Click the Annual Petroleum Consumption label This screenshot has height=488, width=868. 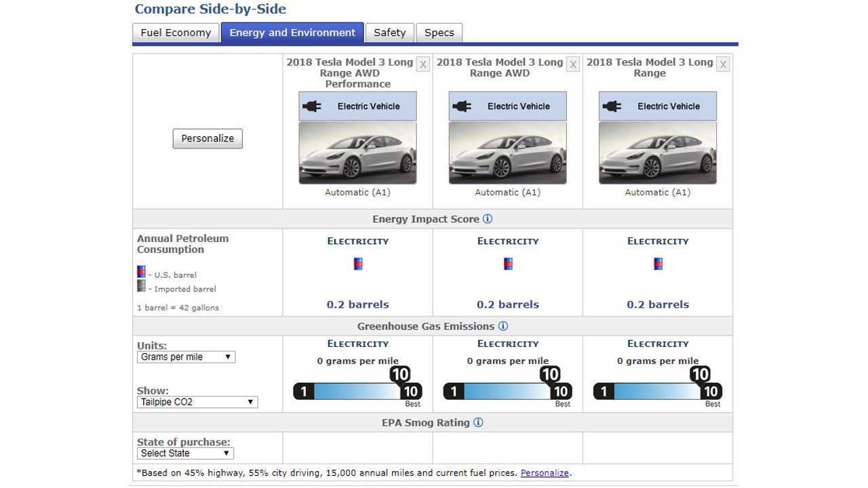pos(183,244)
